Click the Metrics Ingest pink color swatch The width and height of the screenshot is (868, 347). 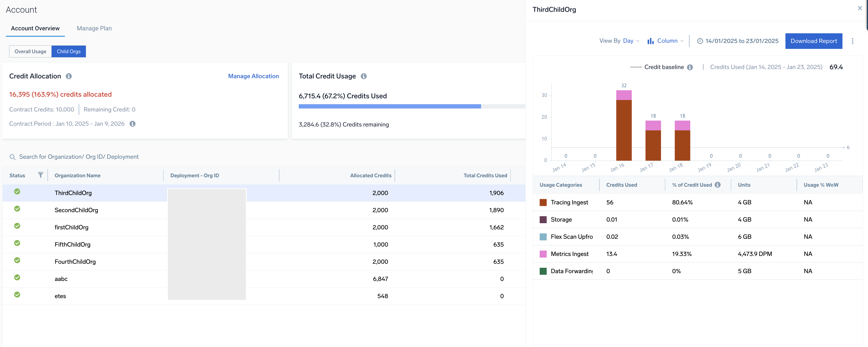pos(543,254)
